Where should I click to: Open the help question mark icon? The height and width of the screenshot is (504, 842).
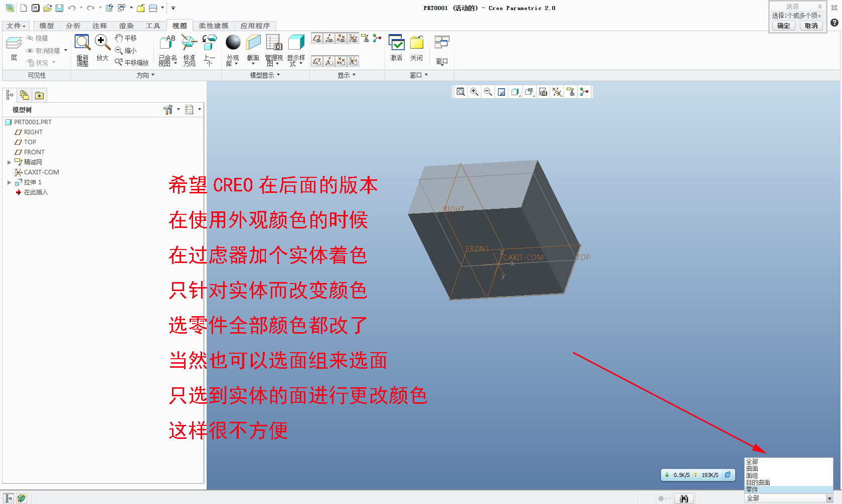coord(834,23)
